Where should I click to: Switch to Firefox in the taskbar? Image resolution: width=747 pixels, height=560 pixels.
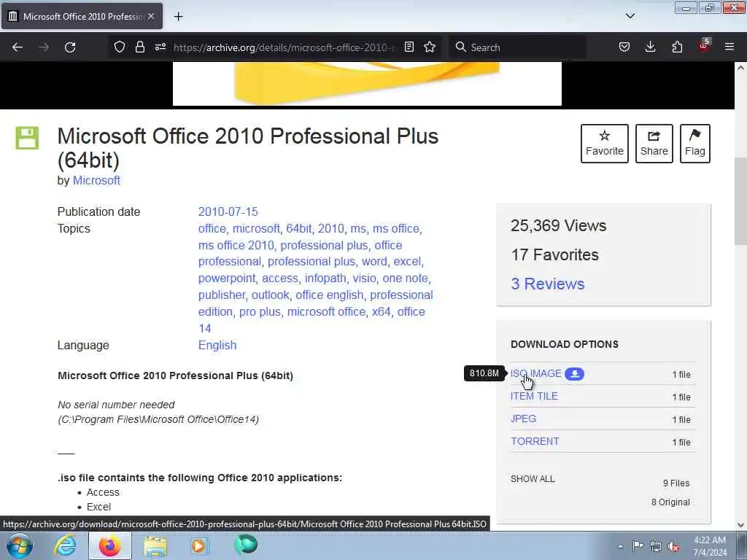110,545
